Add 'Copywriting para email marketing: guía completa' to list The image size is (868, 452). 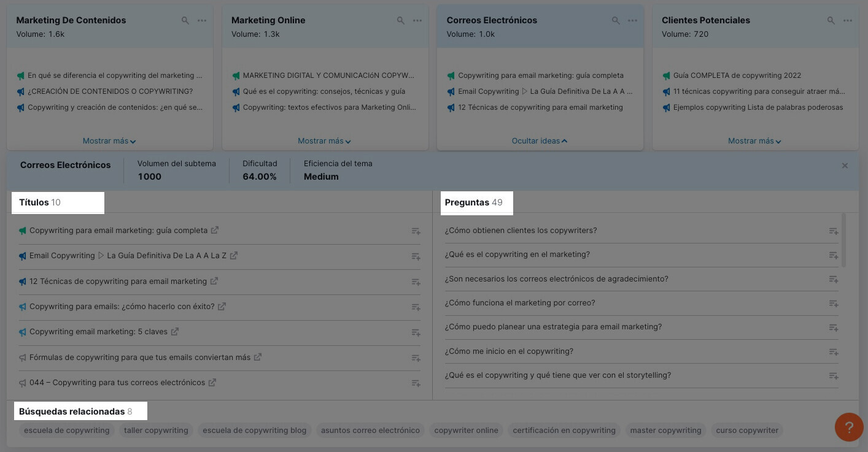416,231
